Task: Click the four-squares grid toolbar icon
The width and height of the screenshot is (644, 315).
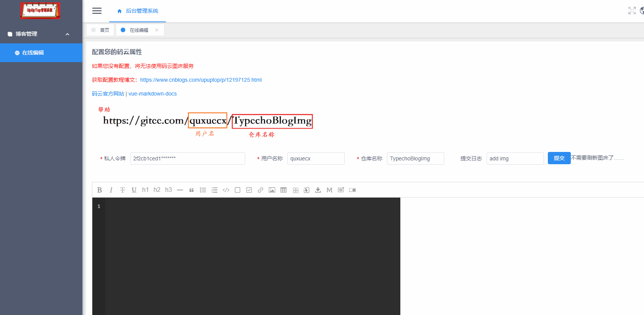Action: point(295,190)
